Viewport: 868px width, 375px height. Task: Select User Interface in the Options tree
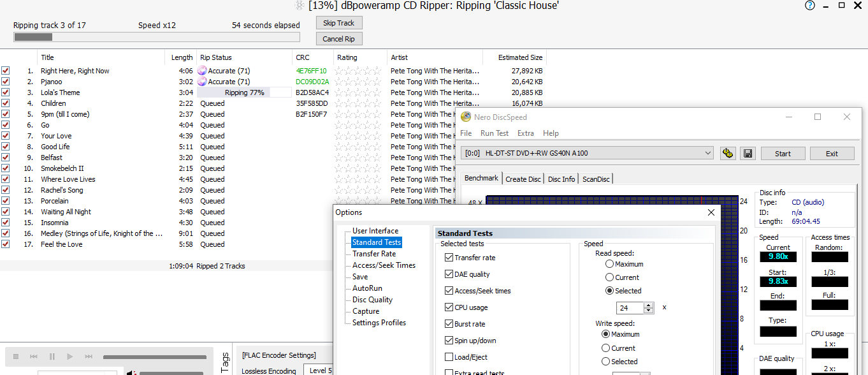click(x=375, y=231)
